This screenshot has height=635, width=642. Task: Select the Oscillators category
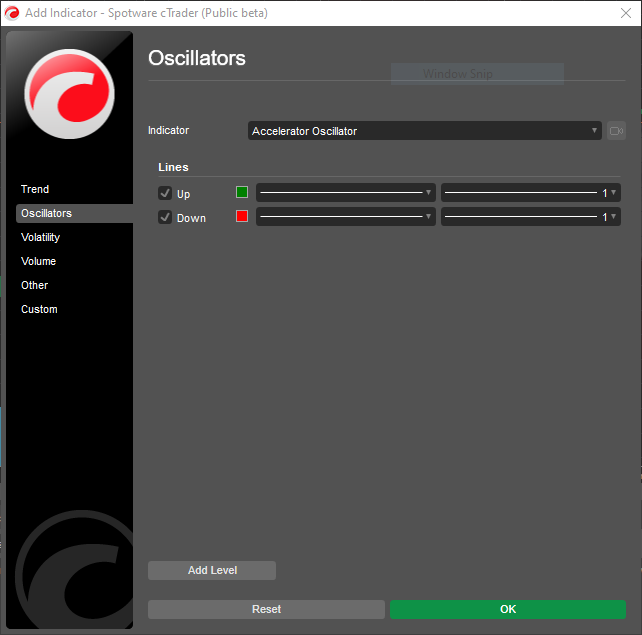pyautogui.click(x=47, y=213)
